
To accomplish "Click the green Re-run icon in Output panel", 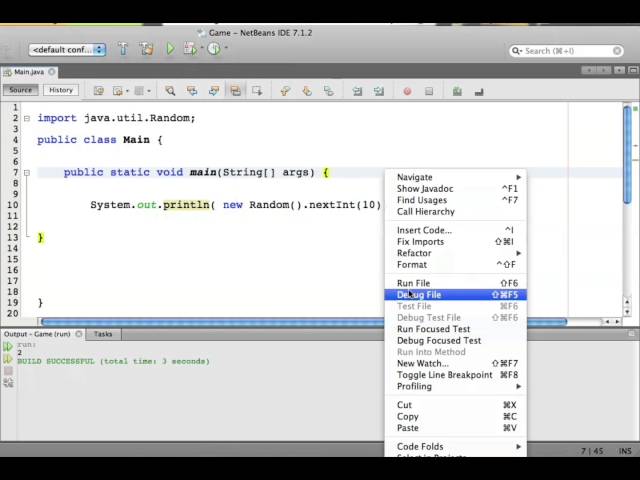I will coord(8,347).
